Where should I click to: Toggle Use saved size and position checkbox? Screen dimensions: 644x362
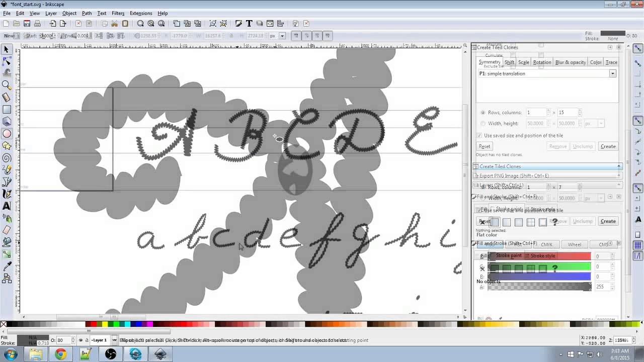pyautogui.click(x=479, y=136)
